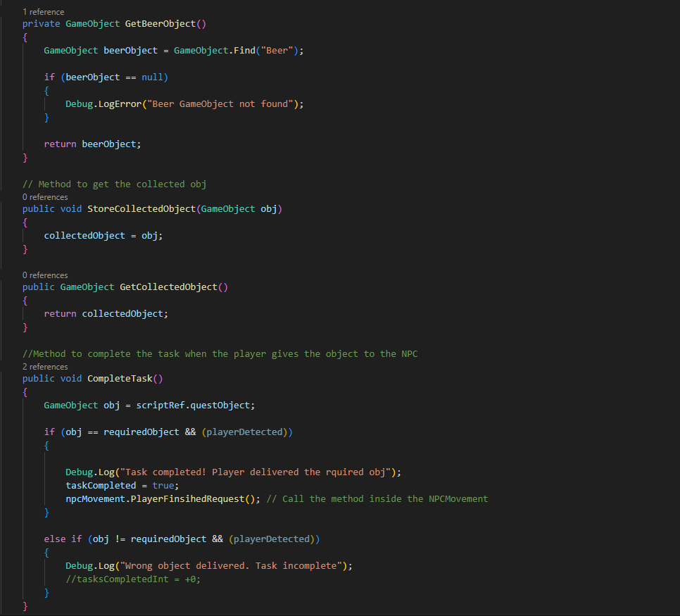The height and width of the screenshot is (616, 680).
Task: Click the comment "// Method to get the collected obj"
Action: 115,184
